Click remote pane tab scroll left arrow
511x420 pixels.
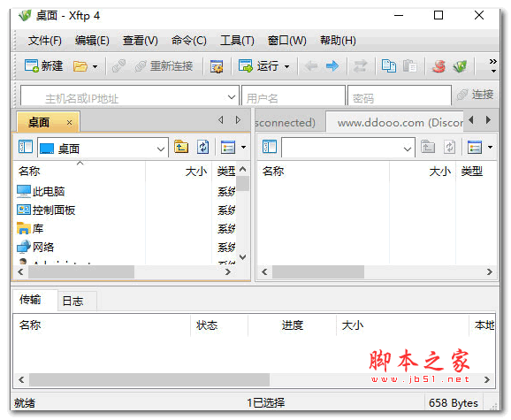(471, 120)
